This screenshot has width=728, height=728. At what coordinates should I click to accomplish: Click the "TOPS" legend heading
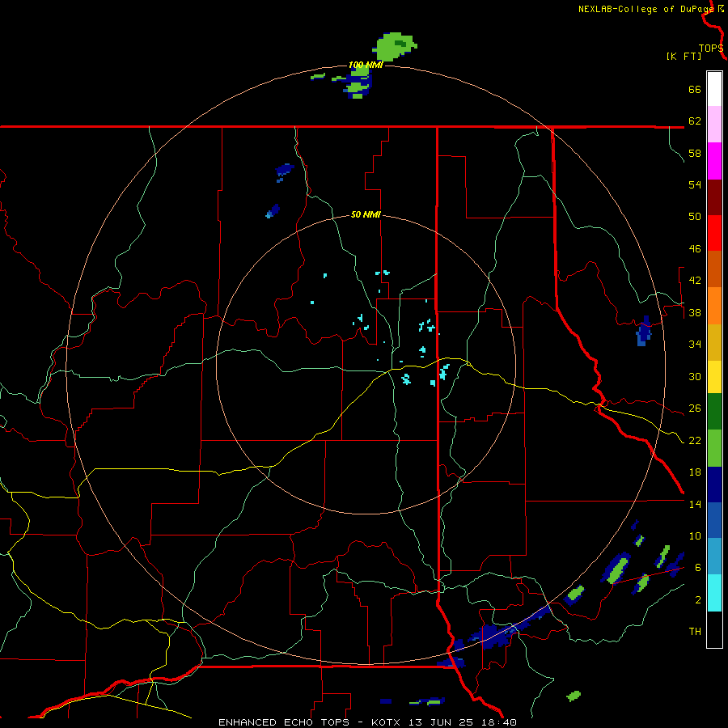click(711, 49)
